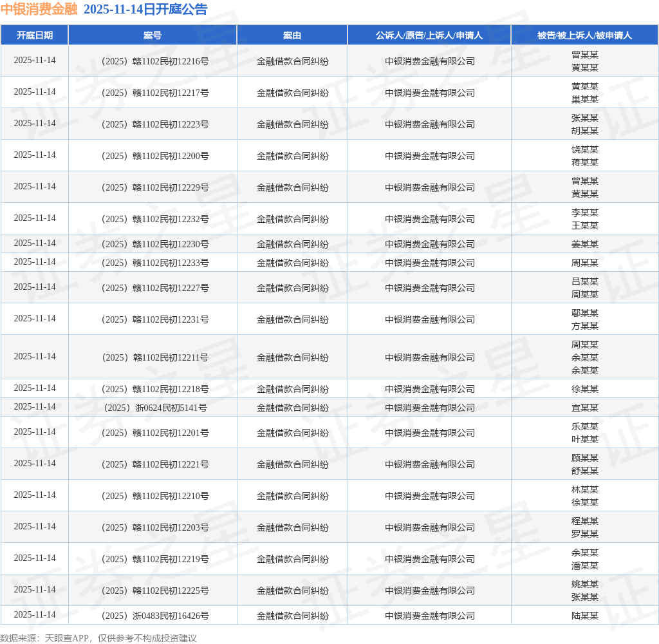Click the 数据来源 天眼查APP footer note

[x=98, y=638]
